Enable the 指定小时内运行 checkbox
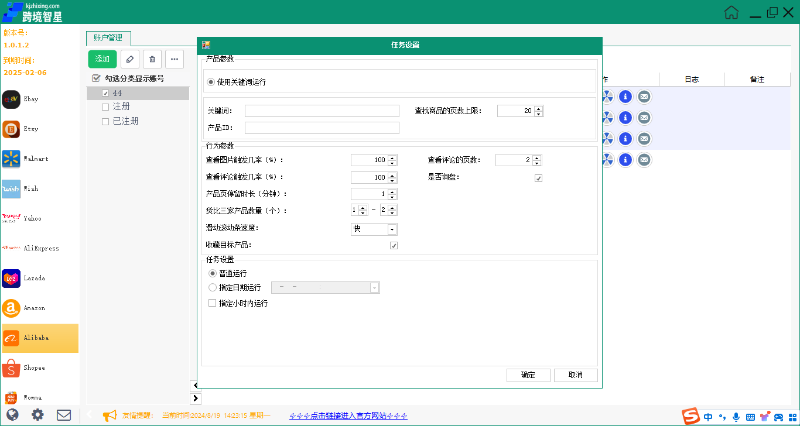 [x=212, y=303]
